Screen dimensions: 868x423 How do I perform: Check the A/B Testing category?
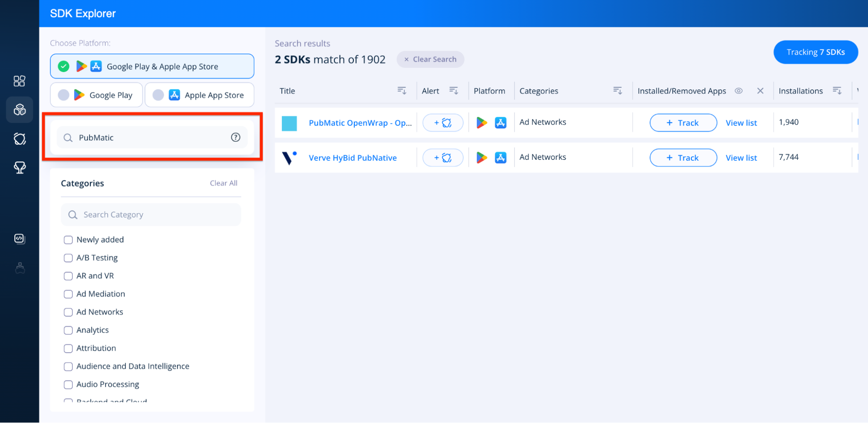click(x=68, y=258)
